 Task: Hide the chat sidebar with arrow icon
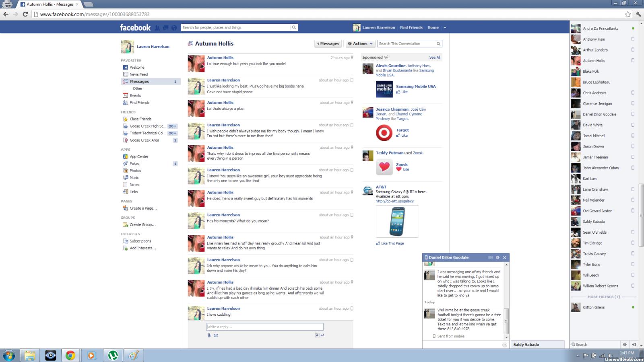[634, 345]
